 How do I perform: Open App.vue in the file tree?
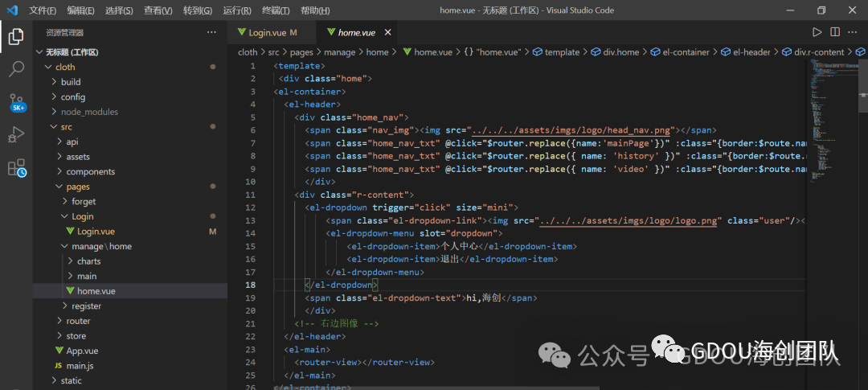point(82,351)
